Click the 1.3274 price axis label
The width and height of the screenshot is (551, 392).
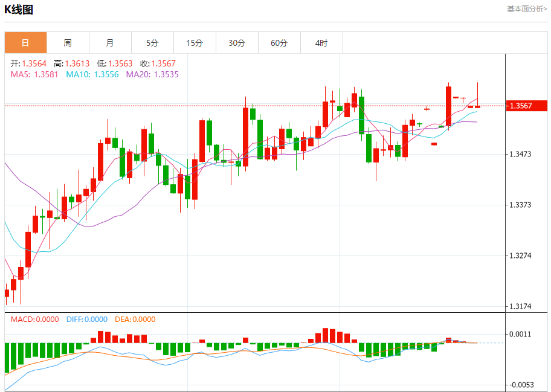coord(520,255)
